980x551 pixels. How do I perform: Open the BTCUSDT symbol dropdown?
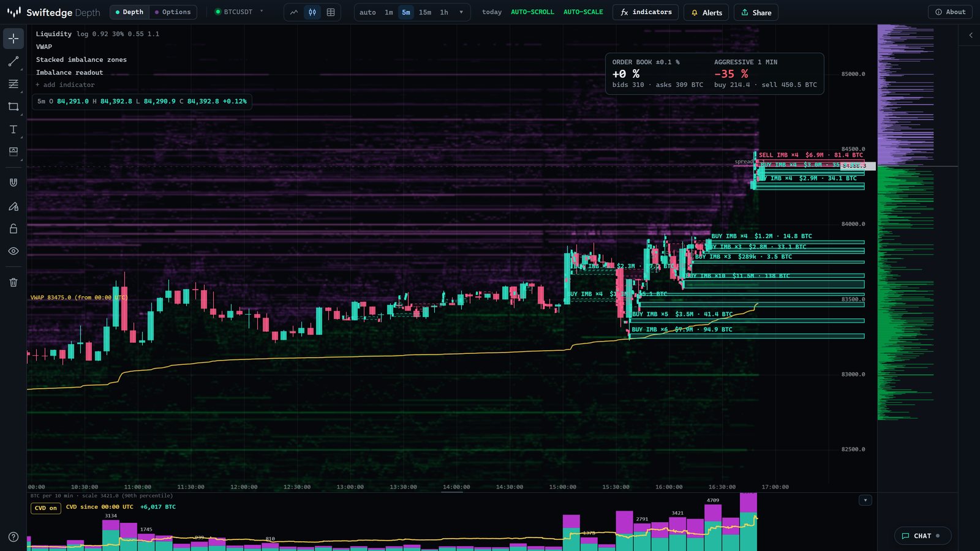click(239, 12)
